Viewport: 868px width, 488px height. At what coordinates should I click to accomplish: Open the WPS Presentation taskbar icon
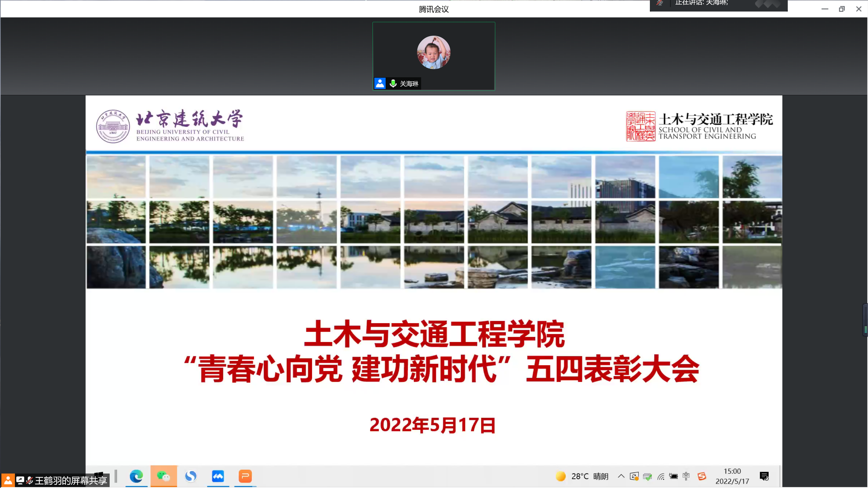[245, 476]
